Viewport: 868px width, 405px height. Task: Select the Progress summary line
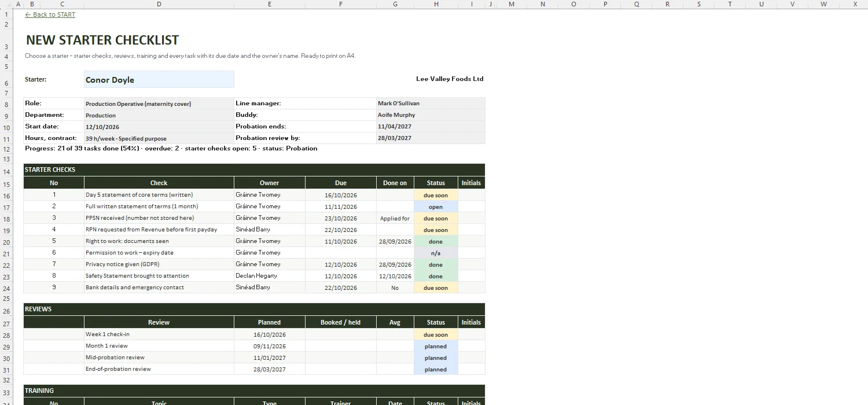(171, 148)
